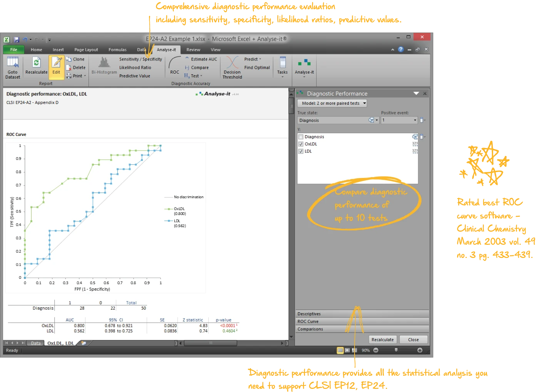Click the Decision Threshold icon
The image size is (539, 392).
[231, 67]
